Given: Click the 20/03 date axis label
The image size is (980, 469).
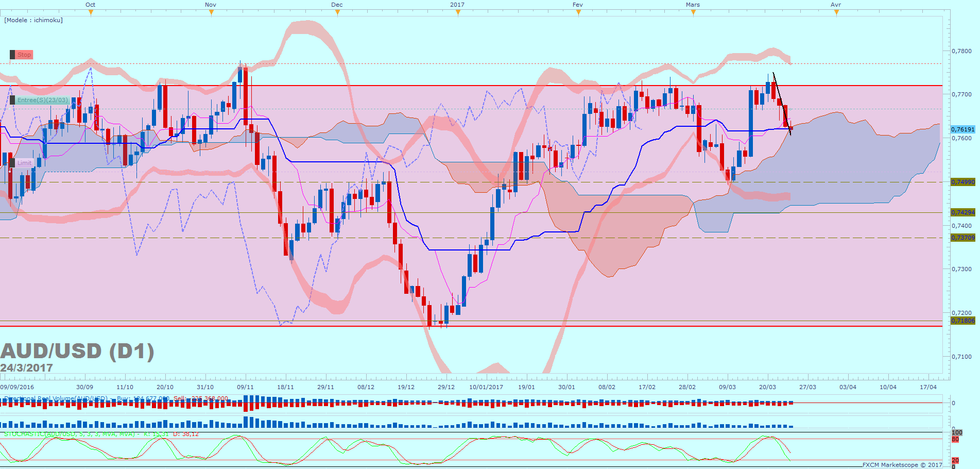Looking at the screenshot, I should point(768,387).
